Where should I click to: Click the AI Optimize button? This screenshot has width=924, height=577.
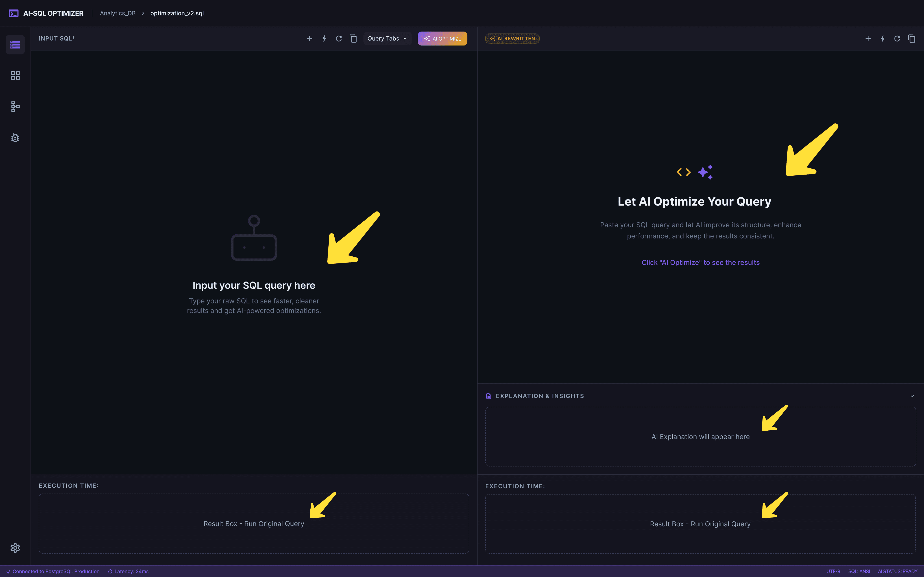pos(442,39)
